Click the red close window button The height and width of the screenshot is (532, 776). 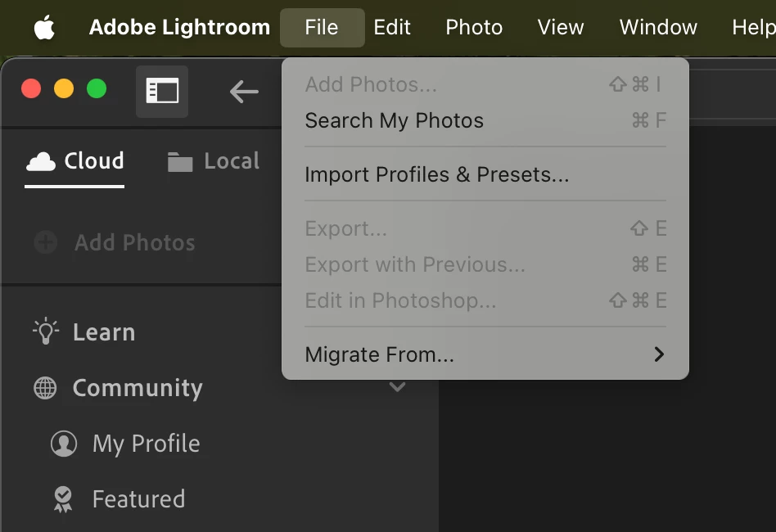click(x=31, y=88)
